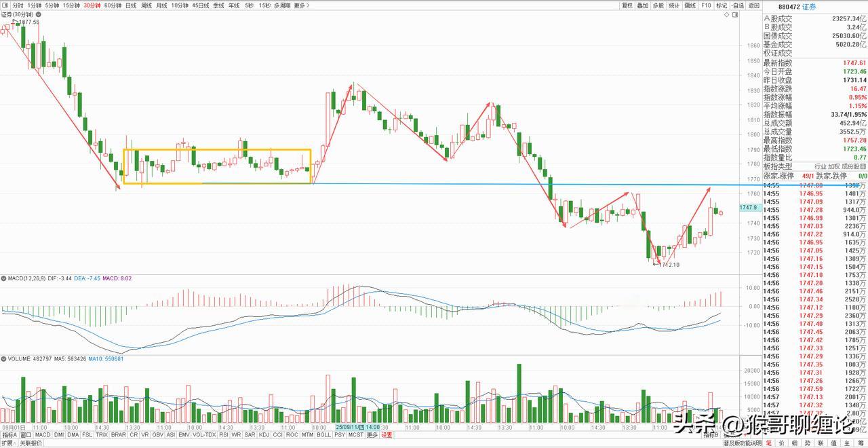
Task: Select the DMA indicator tab
Action: (x=73, y=434)
